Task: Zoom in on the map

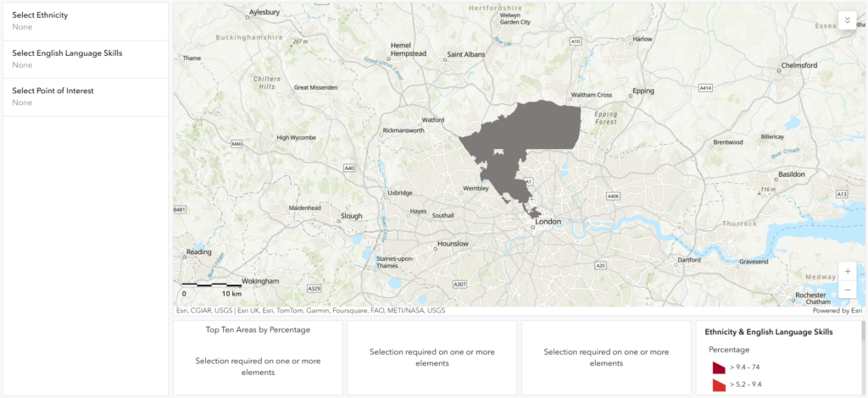Action: point(848,272)
